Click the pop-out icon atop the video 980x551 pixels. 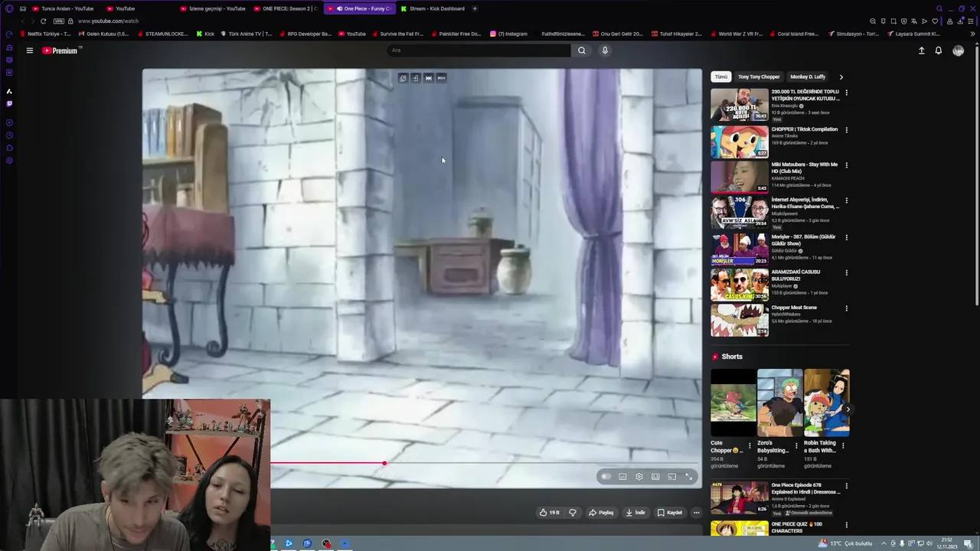(x=403, y=78)
